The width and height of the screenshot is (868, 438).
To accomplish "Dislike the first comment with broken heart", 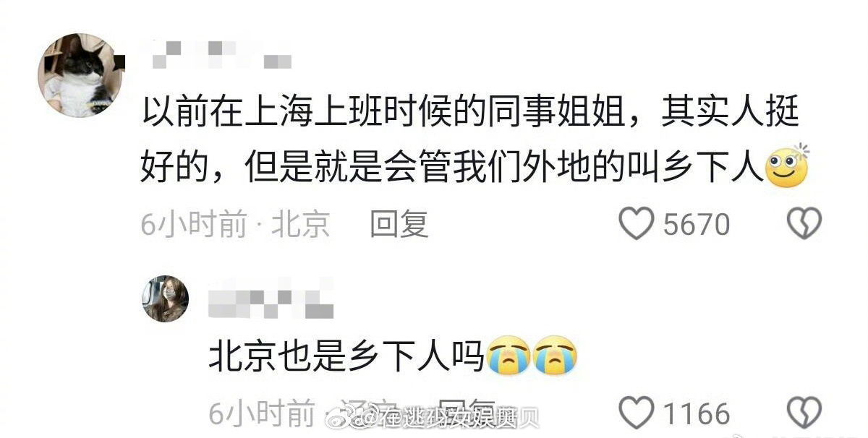I will [x=804, y=225].
